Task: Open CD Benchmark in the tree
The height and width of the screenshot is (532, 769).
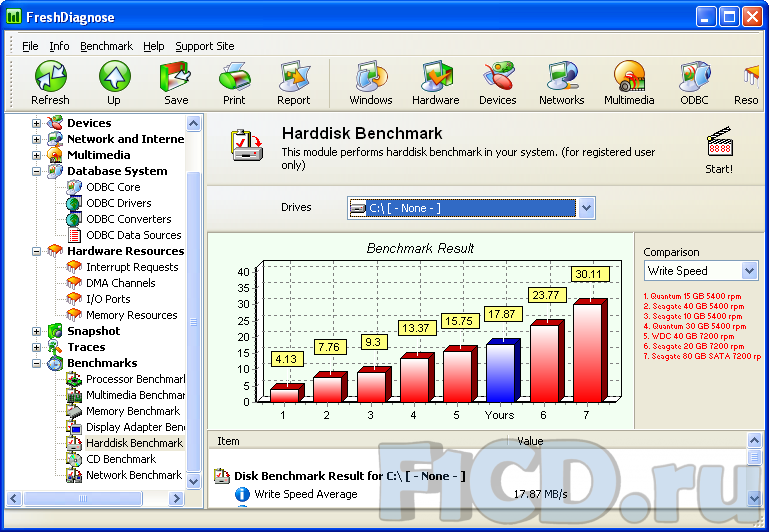Action: point(121,459)
